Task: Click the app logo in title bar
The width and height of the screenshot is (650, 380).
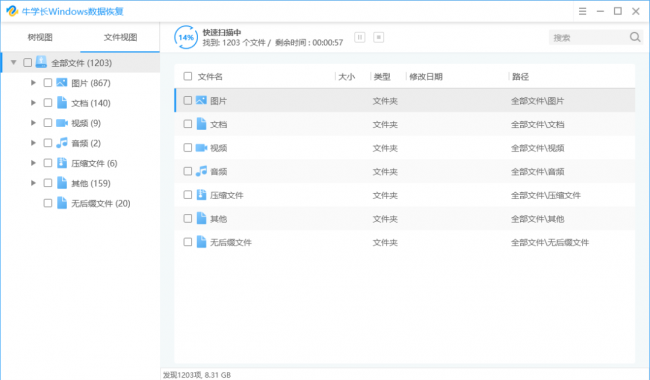Action: tap(12, 11)
